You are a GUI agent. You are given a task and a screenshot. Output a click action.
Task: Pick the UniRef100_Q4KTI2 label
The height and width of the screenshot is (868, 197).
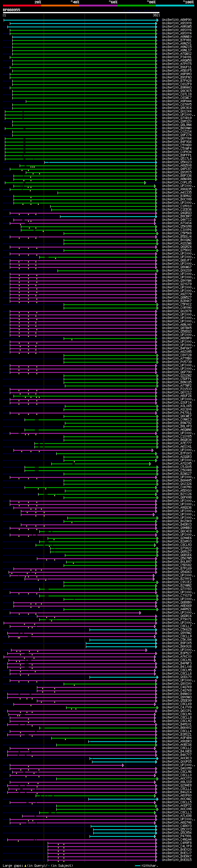(176, 220)
